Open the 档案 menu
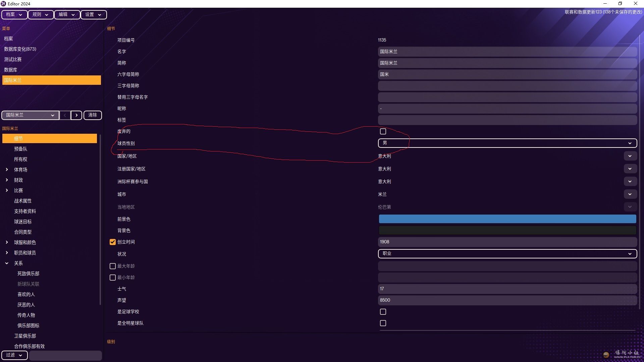 (x=14, y=15)
